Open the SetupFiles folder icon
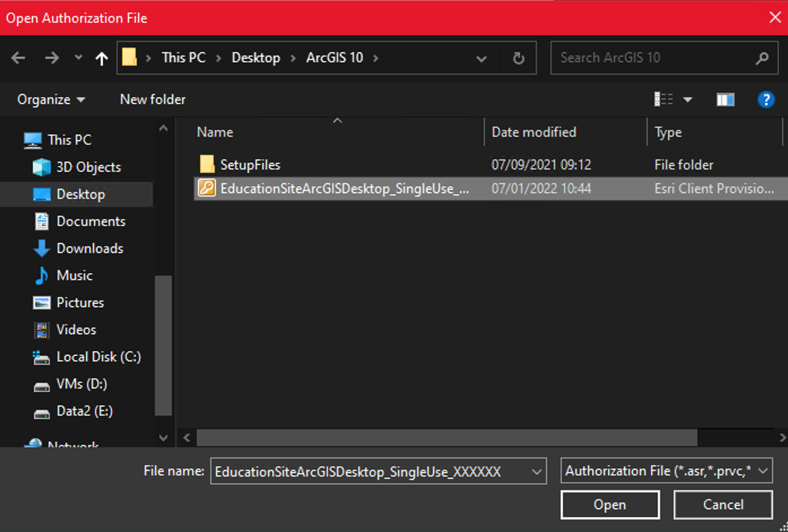788x532 pixels. click(207, 164)
